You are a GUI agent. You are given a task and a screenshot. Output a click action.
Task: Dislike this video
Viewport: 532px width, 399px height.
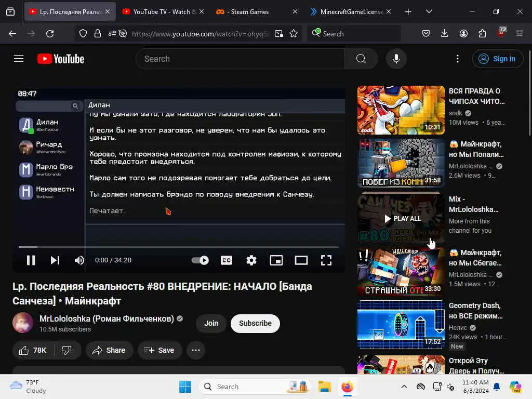(x=67, y=350)
